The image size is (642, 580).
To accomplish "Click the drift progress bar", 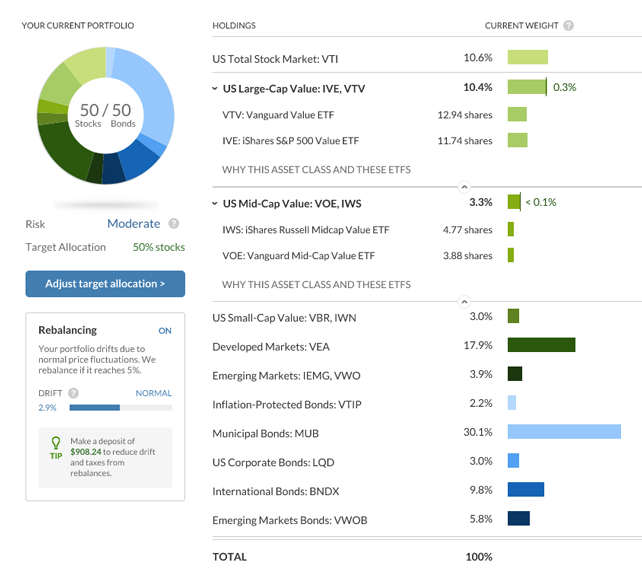I will click(x=121, y=408).
